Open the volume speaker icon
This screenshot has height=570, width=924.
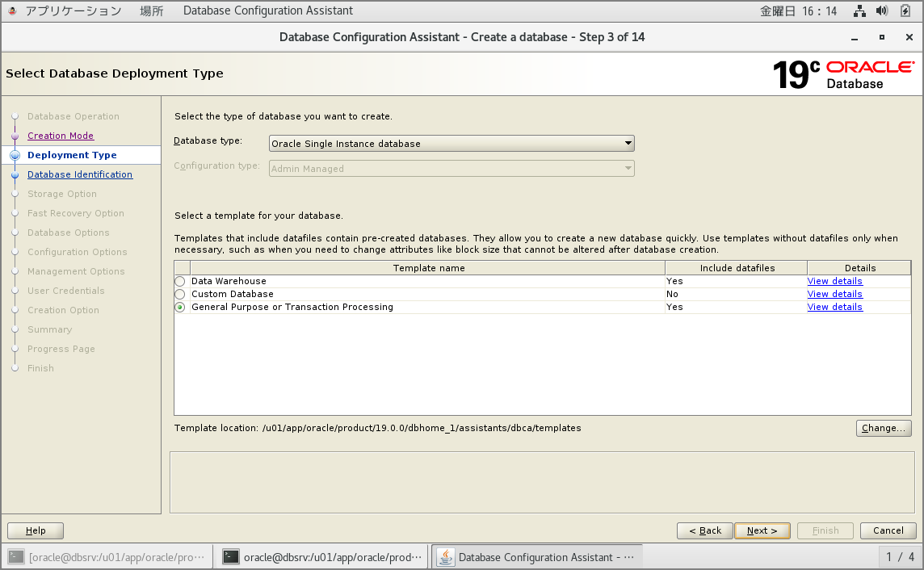pos(882,11)
